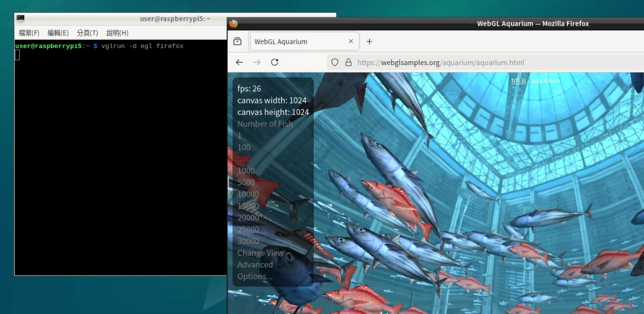Image resolution: width=644 pixels, height=314 pixels.
Task: Reload the WebGL Aquarium page
Action: click(275, 62)
